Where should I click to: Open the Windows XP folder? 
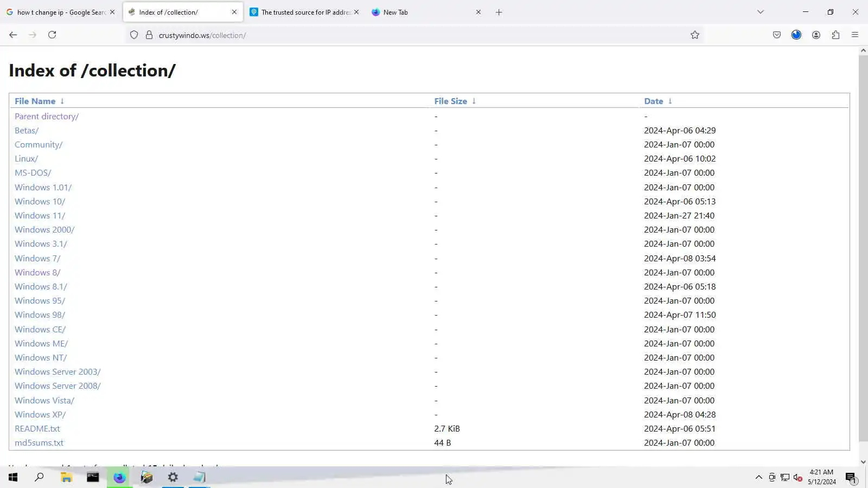pos(40,415)
